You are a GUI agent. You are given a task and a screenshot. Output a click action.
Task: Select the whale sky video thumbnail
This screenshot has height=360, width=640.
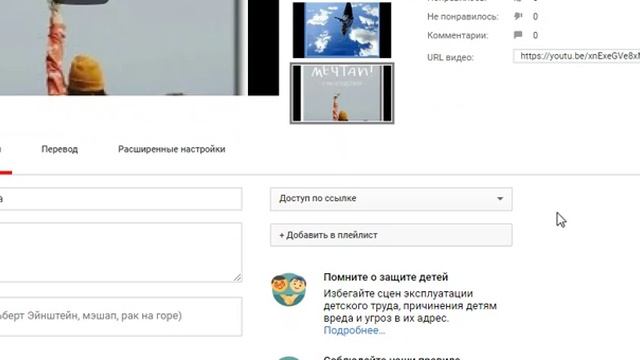coord(342,29)
